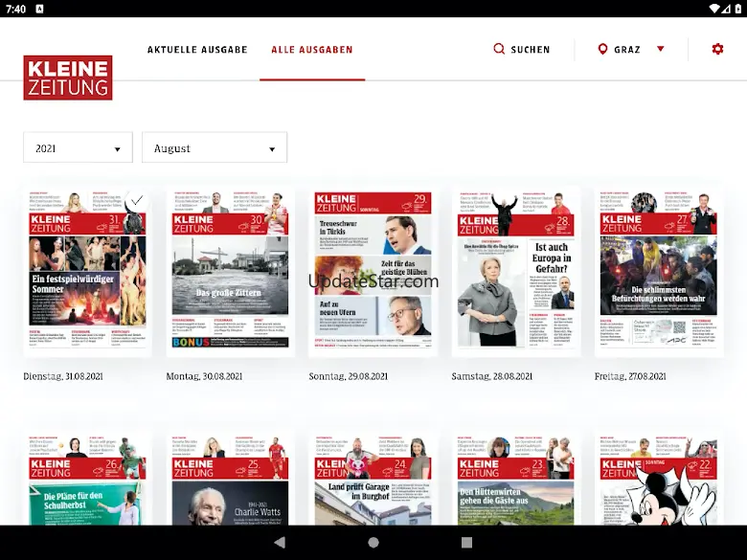Tap the battery icon in status bar
Screen dimensions: 747x560
737,9
